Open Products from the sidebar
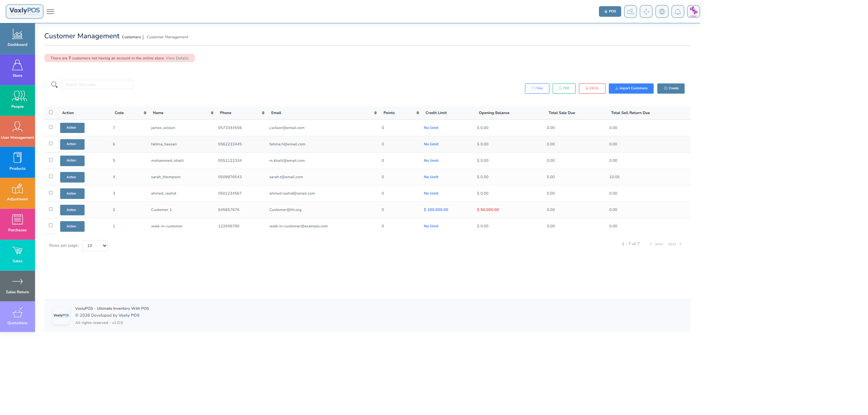The height and width of the screenshot is (415, 868). (17, 161)
